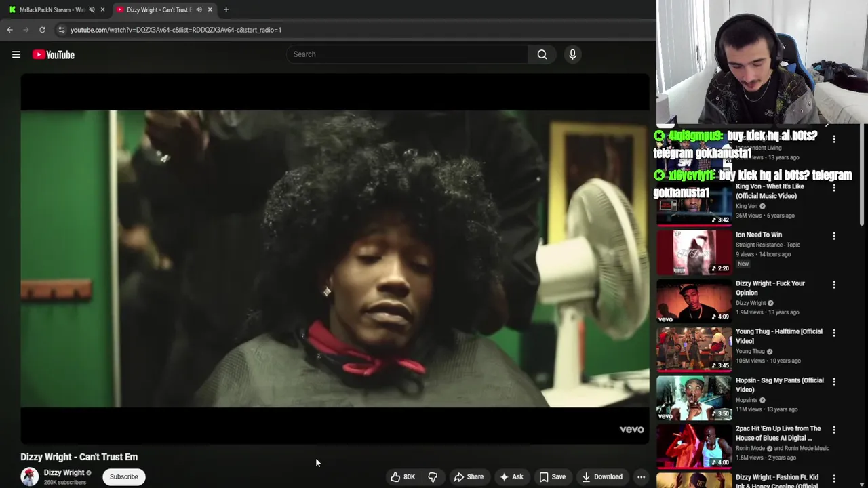Mute the Dizzy Wright tab speaker icon
868x488 pixels.
(x=199, y=9)
